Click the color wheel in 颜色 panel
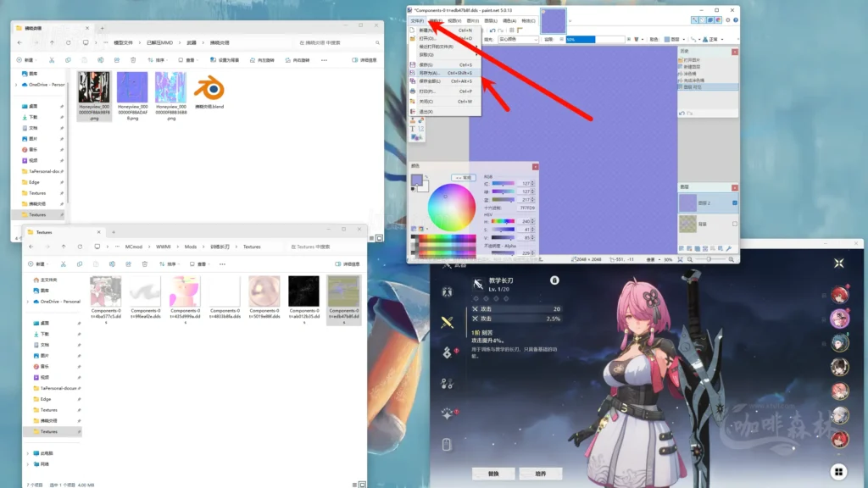The image size is (868, 488). pyautogui.click(x=452, y=206)
